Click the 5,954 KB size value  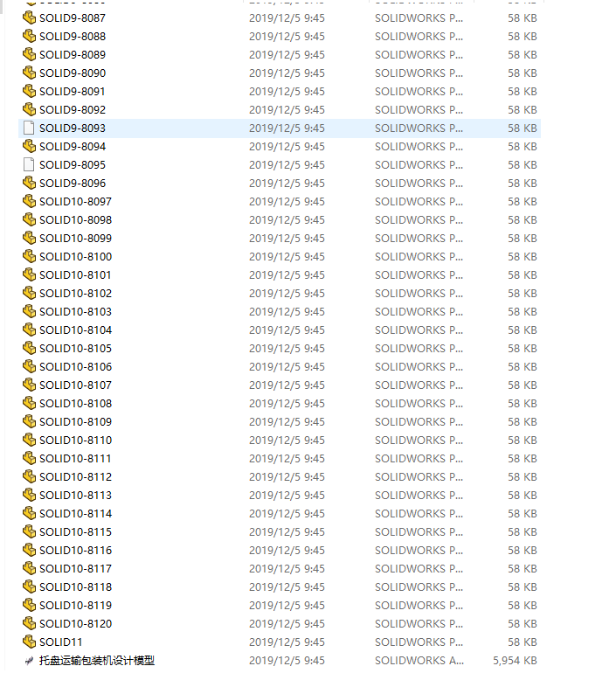pos(515,660)
